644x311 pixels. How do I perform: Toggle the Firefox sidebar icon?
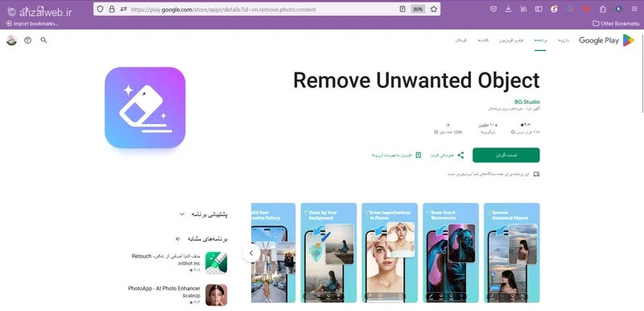coord(539,9)
